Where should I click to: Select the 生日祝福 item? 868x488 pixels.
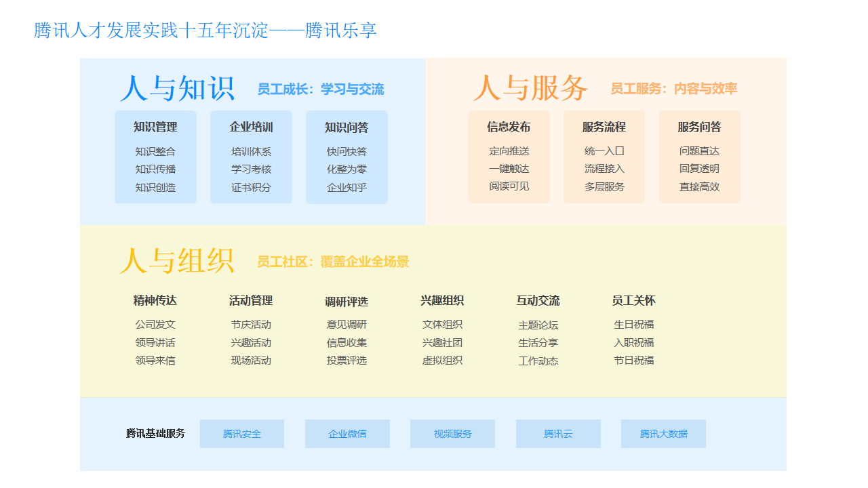[x=633, y=324]
